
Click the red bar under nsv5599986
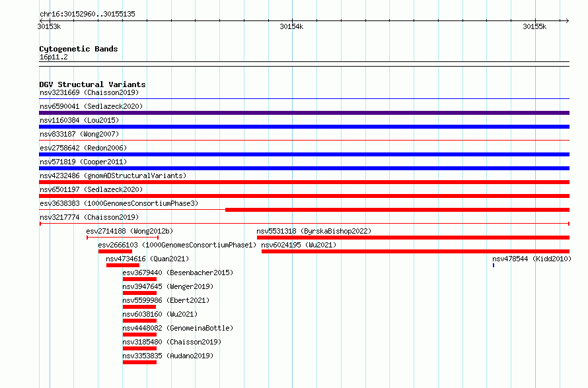(139, 307)
